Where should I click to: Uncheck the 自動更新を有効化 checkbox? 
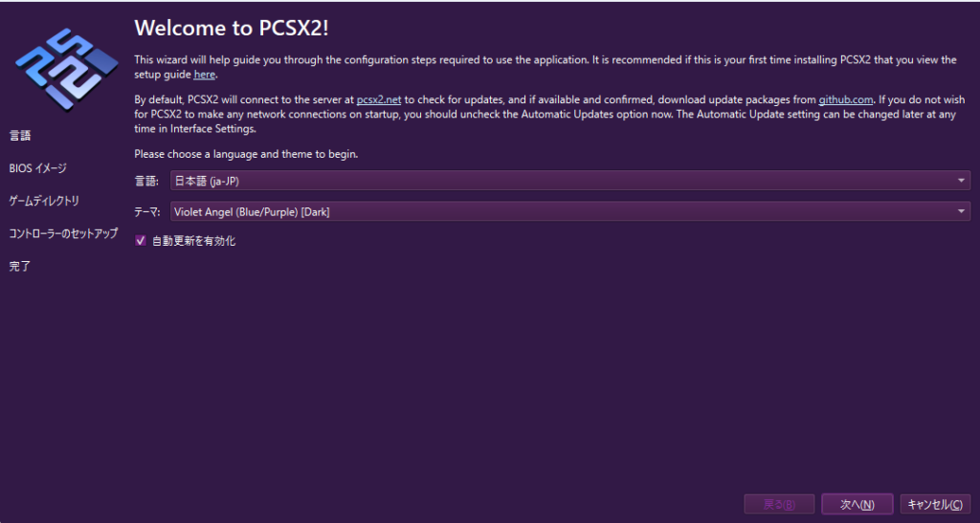141,240
